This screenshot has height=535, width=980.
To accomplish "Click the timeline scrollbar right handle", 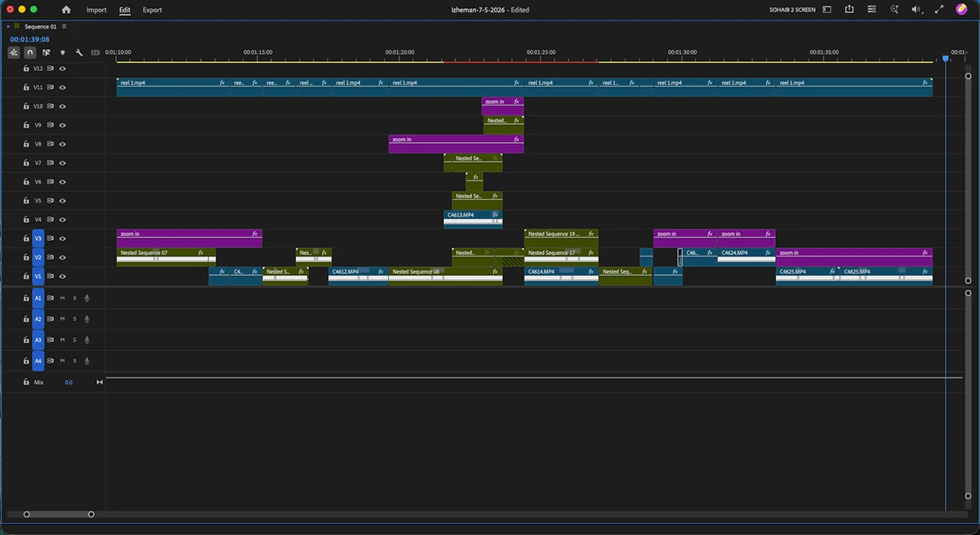I will [91, 514].
